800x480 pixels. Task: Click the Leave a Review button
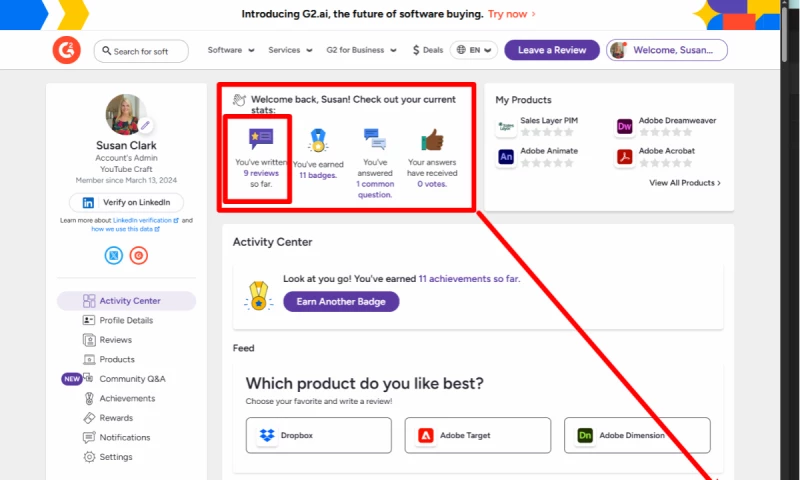(551, 50)
